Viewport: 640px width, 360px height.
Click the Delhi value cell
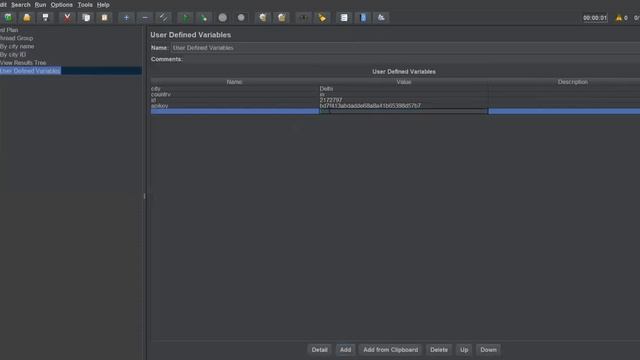(404, 89)
